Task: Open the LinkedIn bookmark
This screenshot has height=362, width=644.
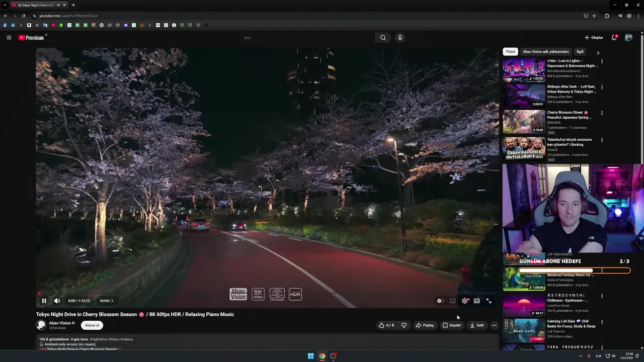Action: pyautogui.click(x=13, y=25)
